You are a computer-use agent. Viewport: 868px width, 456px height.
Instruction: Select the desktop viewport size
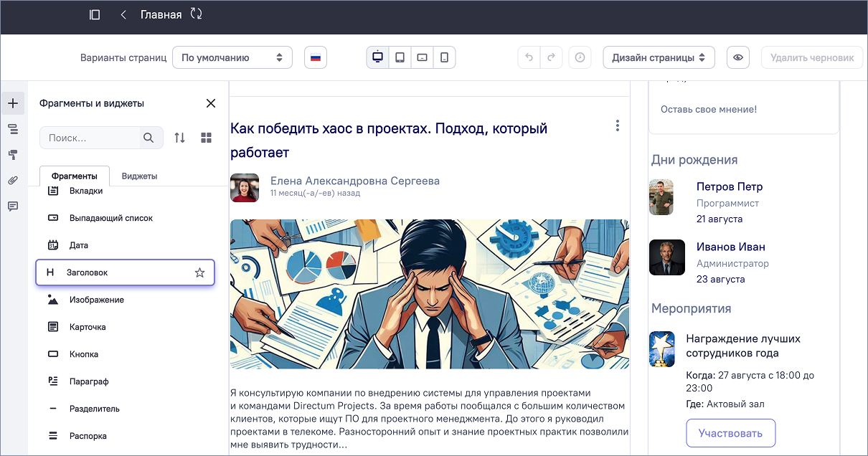[377, 57]
